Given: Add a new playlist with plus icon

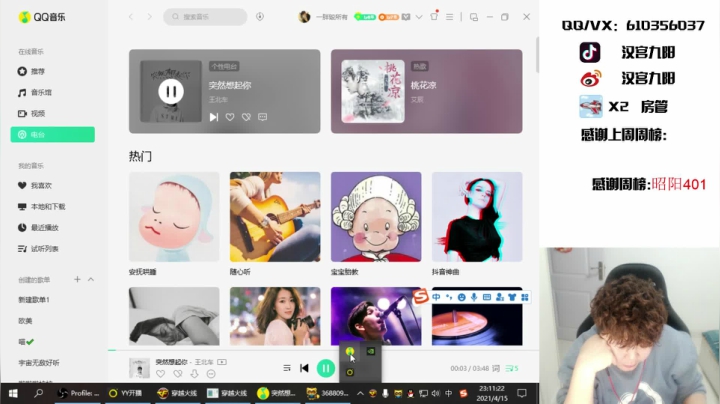Looking at the screenshot, I should coord(77,279).
